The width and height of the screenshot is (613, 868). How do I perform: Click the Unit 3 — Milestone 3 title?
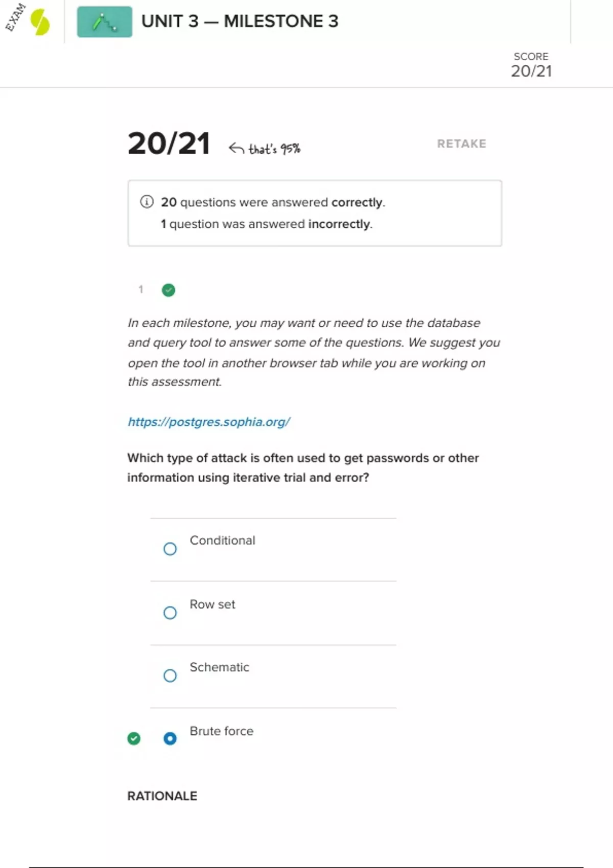[240, 21]
